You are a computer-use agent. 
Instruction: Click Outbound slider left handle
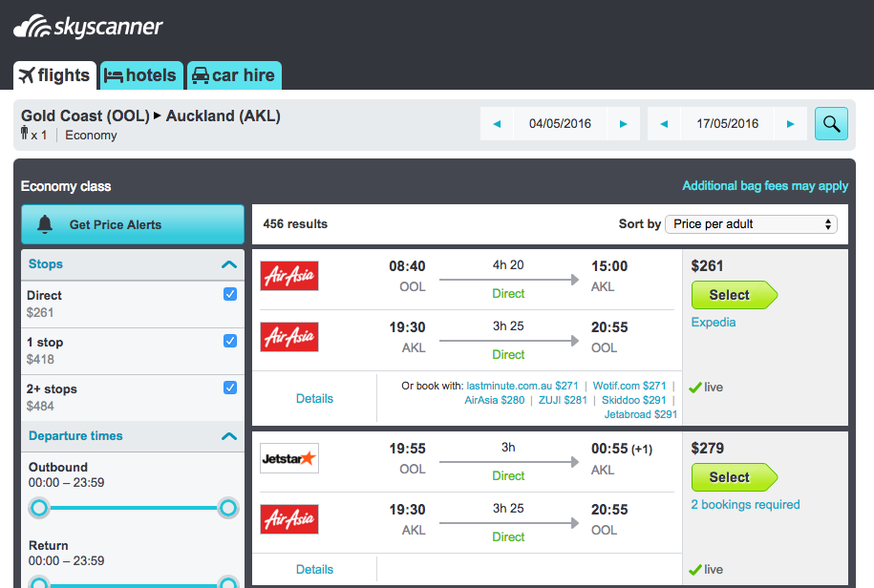click(39, 508)
